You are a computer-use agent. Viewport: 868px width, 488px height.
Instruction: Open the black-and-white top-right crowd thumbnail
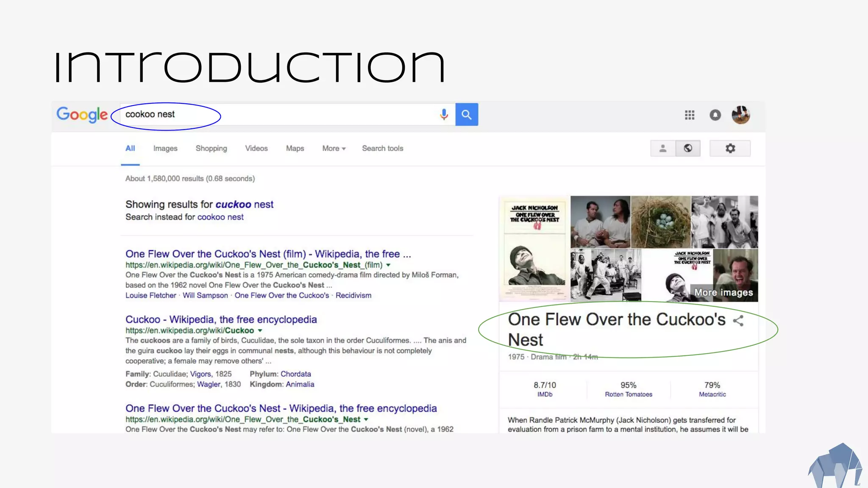(725, 222)
